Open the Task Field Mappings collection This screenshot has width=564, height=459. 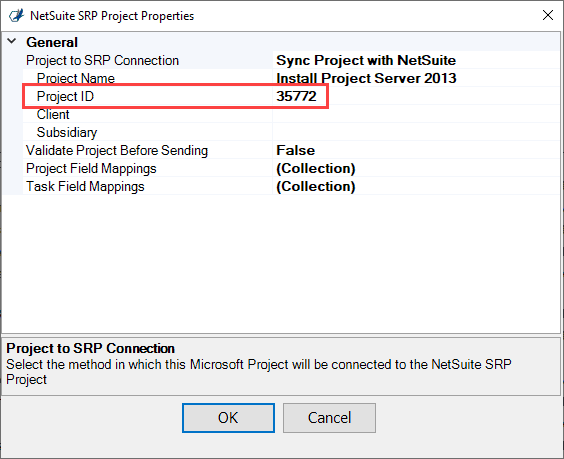315,186
